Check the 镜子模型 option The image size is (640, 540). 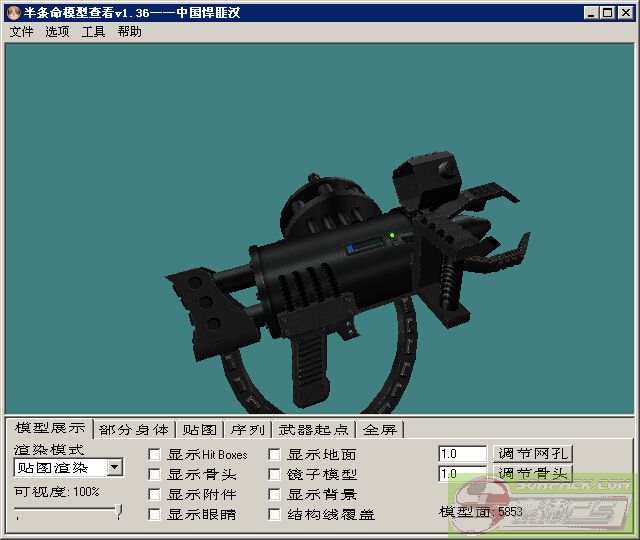pyautogui.click(x=275, y=475)
